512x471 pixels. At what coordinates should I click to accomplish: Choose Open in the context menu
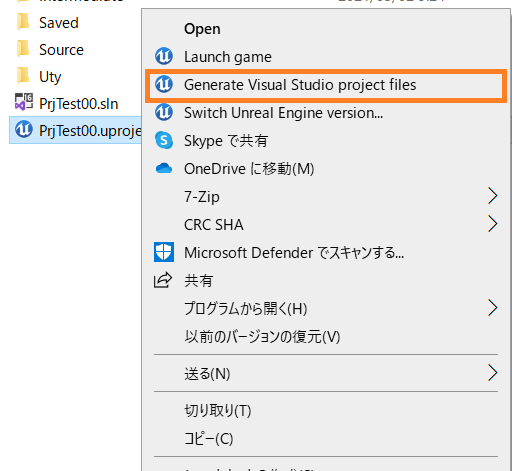pos(202,29)
